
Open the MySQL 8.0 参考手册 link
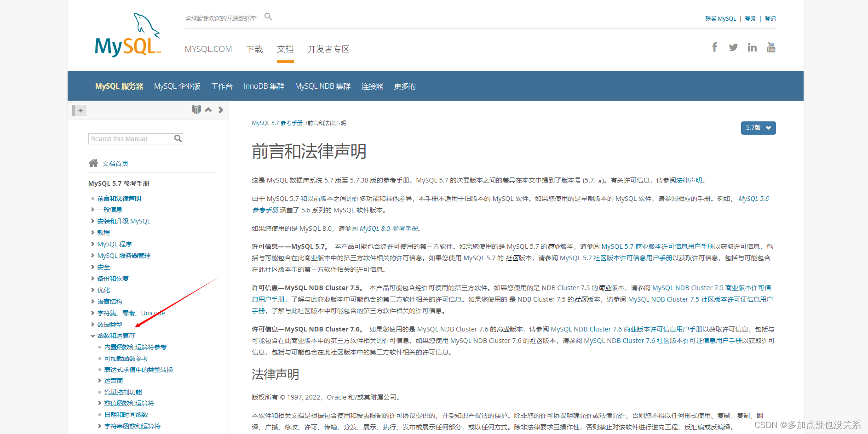point(389,228)
